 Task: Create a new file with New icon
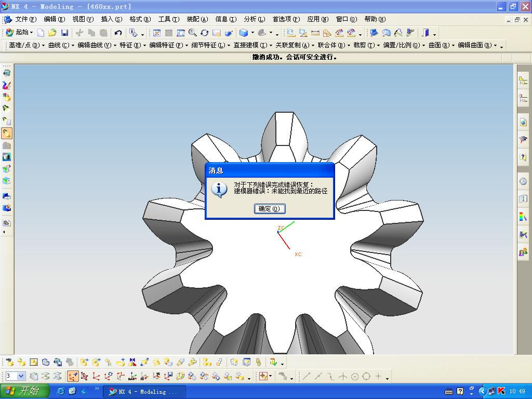41,33
